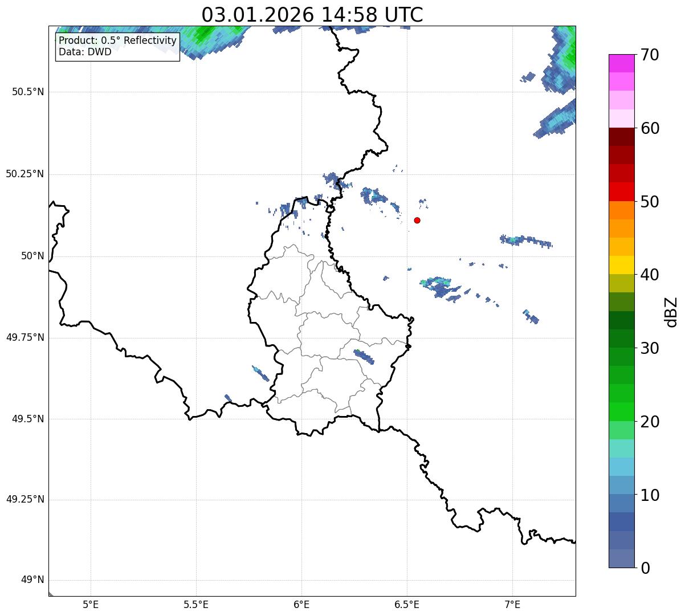Click the 49°N latitude label
The width and height of the screenshot is (685, 616).
32,580
